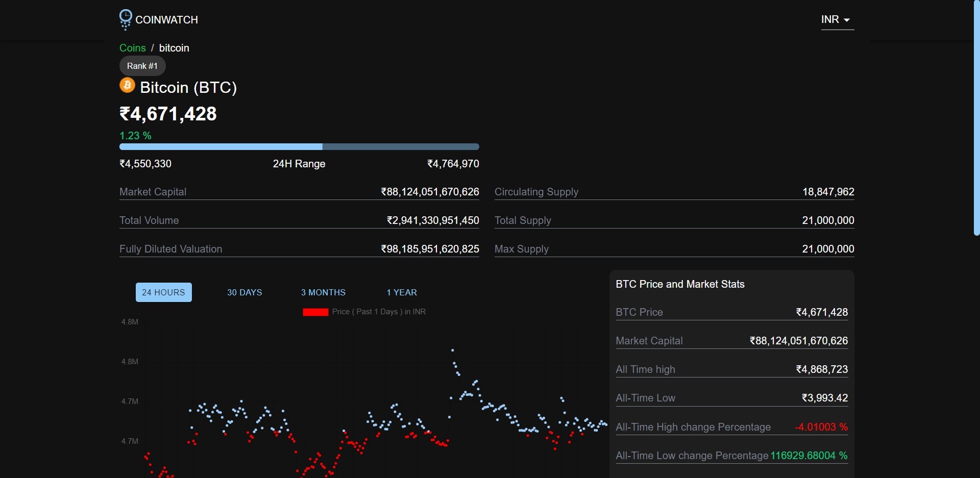The image size is (980, 478).
Task: Click the -4.01003 % percentage
Action: 821,427
